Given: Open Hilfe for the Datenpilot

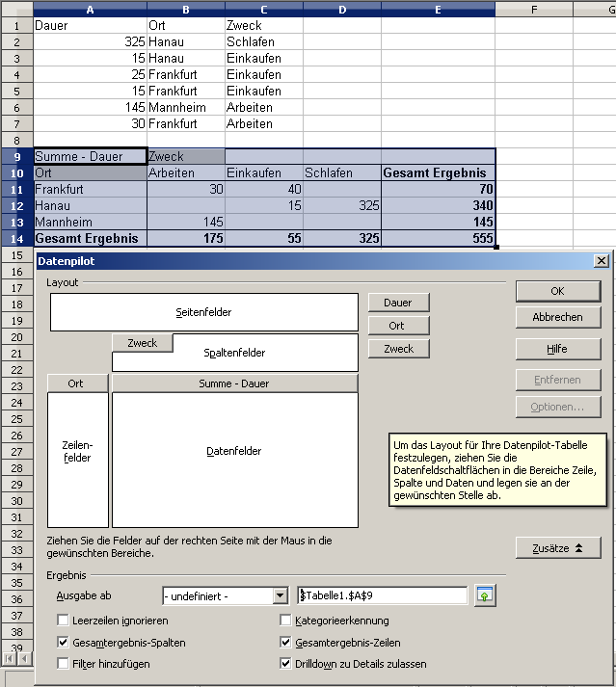Looking at the screenshot, I should coord(558,349).
